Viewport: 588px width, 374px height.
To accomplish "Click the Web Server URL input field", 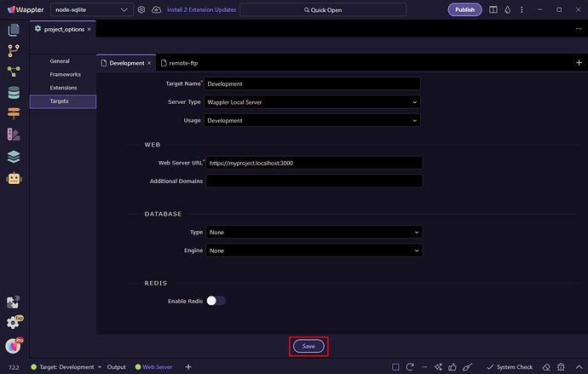I will click(314, 162).
